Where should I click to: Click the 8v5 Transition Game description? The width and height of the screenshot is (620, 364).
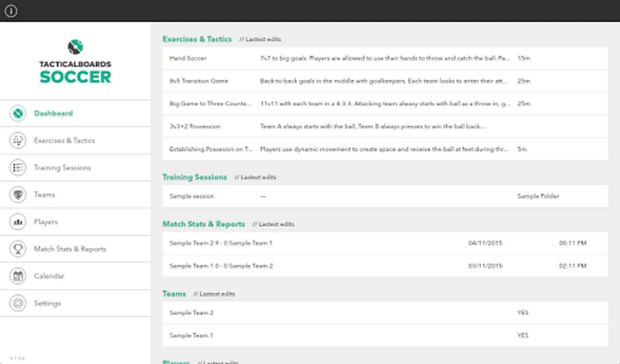[384, 81]
